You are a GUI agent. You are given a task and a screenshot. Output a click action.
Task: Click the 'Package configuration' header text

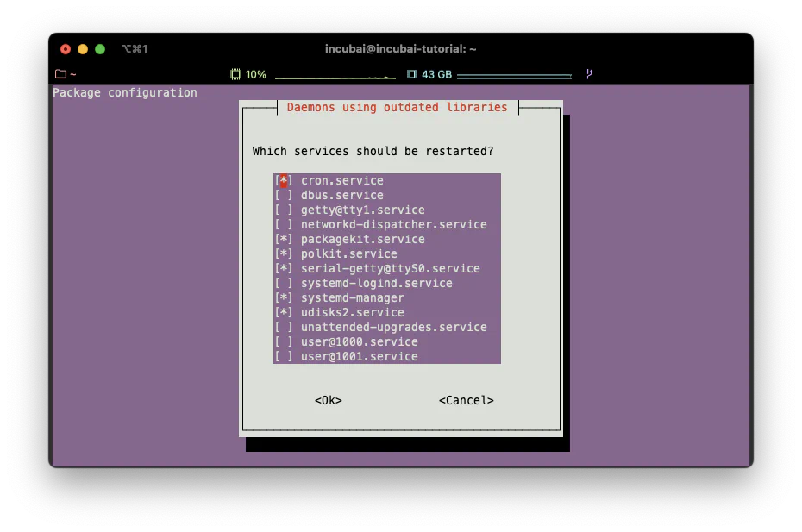point(125,92)
